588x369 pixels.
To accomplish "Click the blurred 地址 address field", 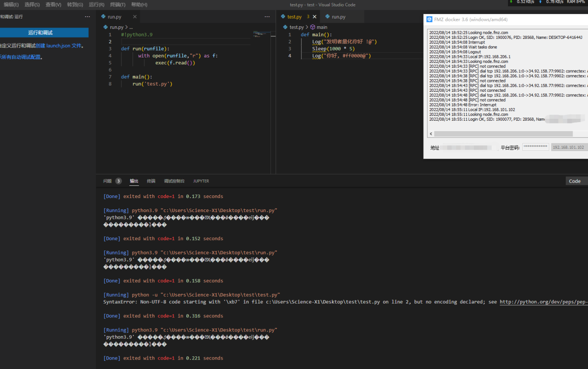I will pyautogui.click(x=469, y=147).
